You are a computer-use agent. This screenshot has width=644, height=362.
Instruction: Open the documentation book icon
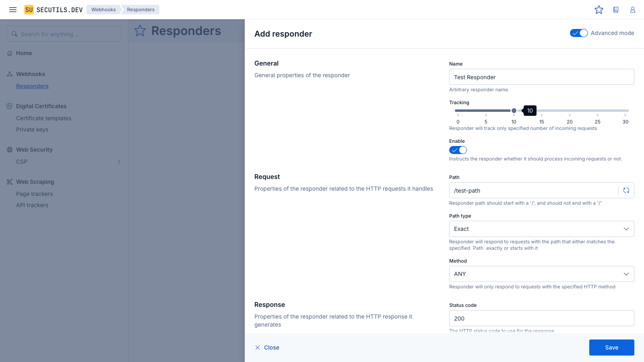click(616, 10)
